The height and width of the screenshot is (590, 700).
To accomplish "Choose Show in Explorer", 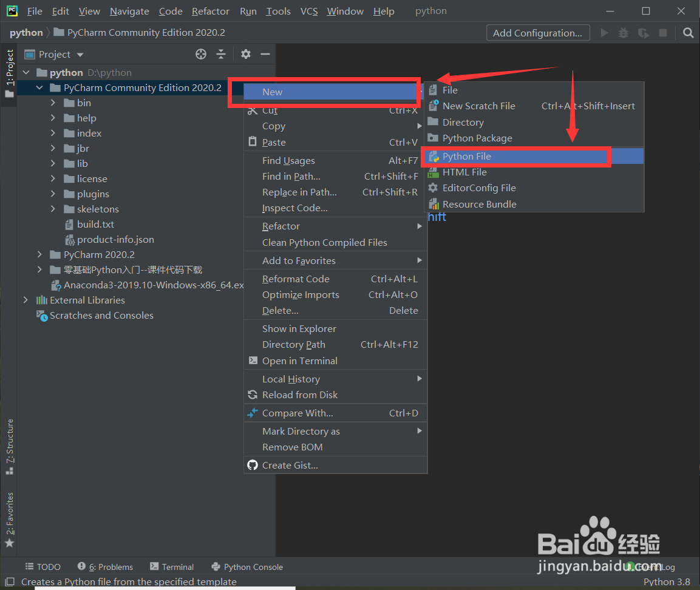I will coord(335,328).
